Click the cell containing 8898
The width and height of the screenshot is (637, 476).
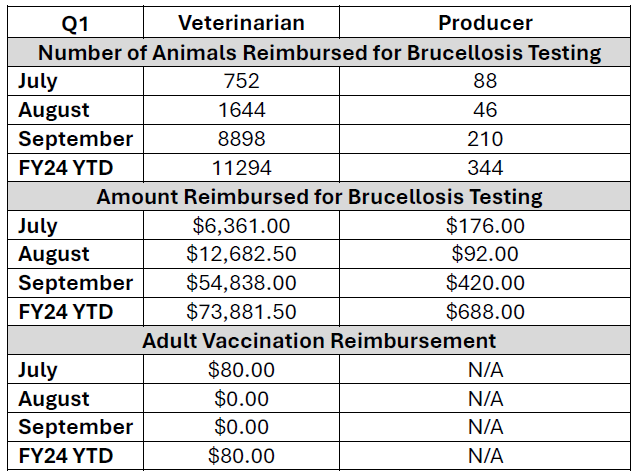(241, 139)
